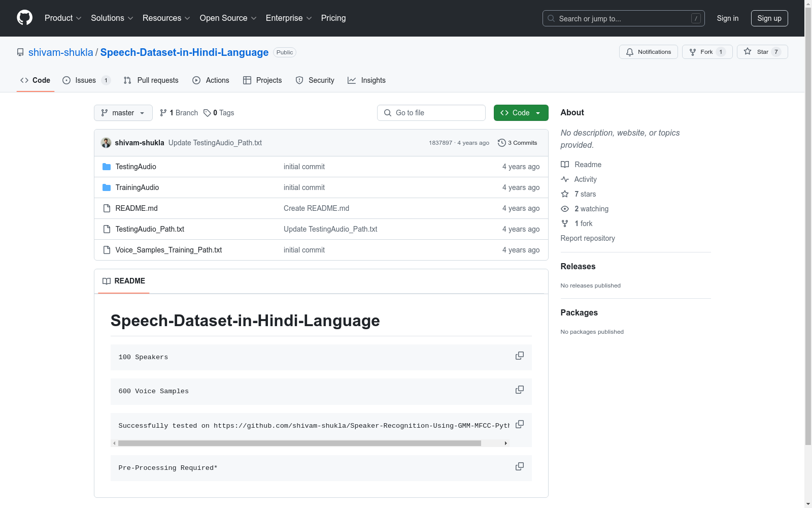Open shivam-shukla owner profile link
Viewport: 812px width, 508px height.
pyautogui.click(x=61, y=52)
